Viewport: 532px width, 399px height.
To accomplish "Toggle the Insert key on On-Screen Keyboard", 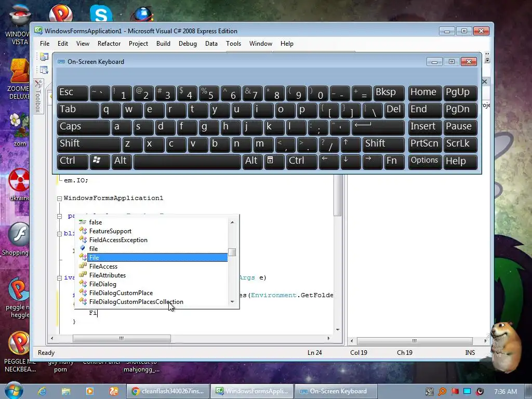I will pyautogui.click(x=425, y=127).
